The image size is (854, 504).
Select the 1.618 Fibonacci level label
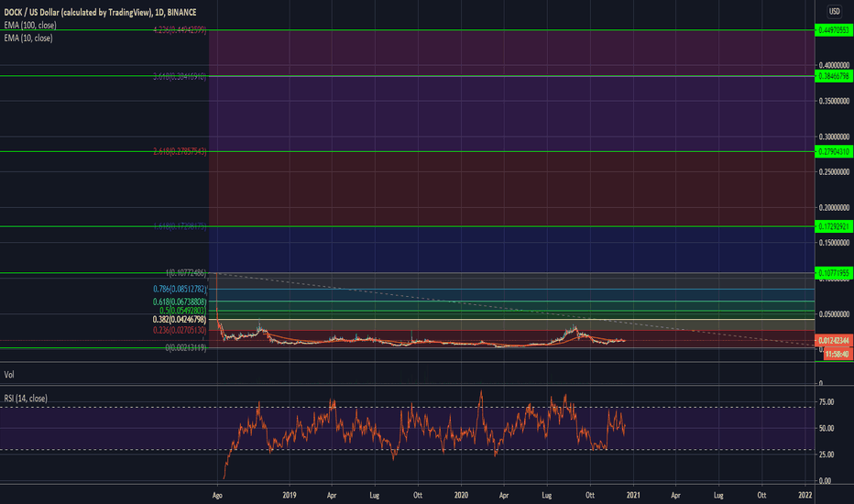[180, 226]
